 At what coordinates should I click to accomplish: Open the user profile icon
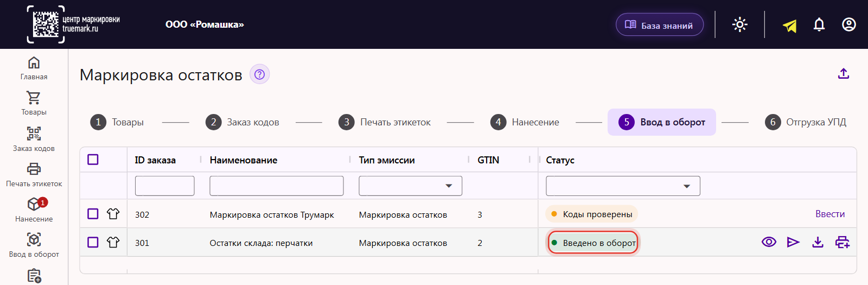tap(849, 24)
